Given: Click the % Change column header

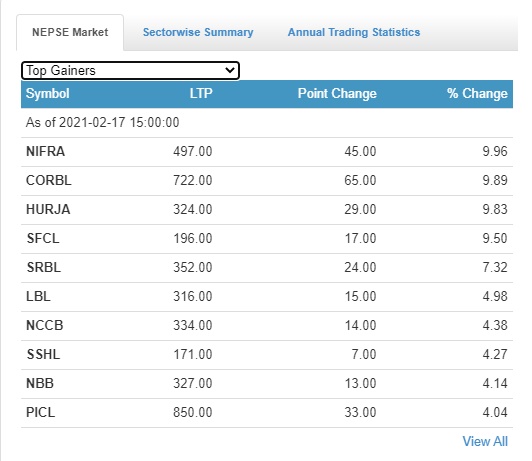Looking at the screenshot, I should coord(477,93).
